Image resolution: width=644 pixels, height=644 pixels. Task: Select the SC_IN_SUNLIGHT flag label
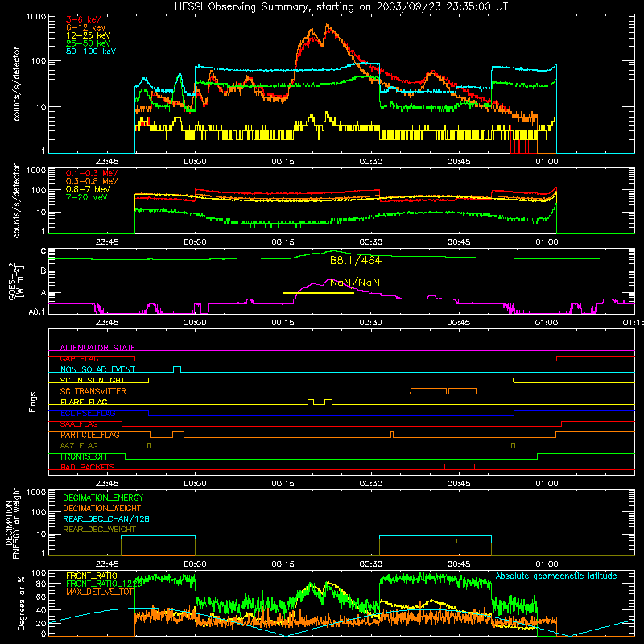coord(93,380)
